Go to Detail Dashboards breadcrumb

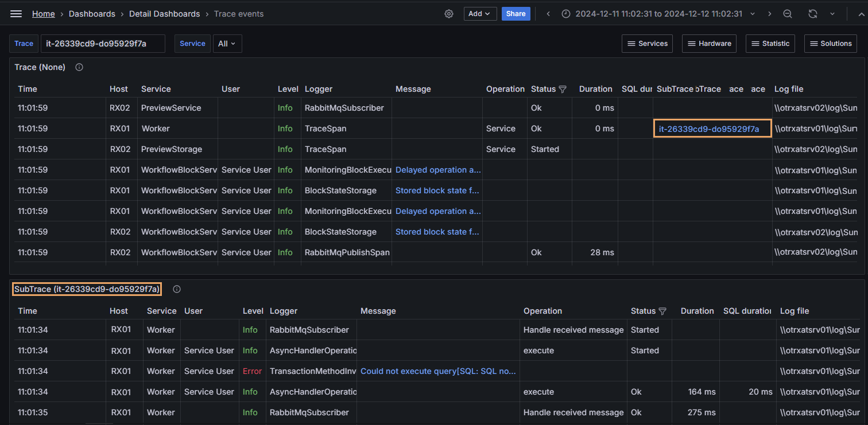pos(165,14)
